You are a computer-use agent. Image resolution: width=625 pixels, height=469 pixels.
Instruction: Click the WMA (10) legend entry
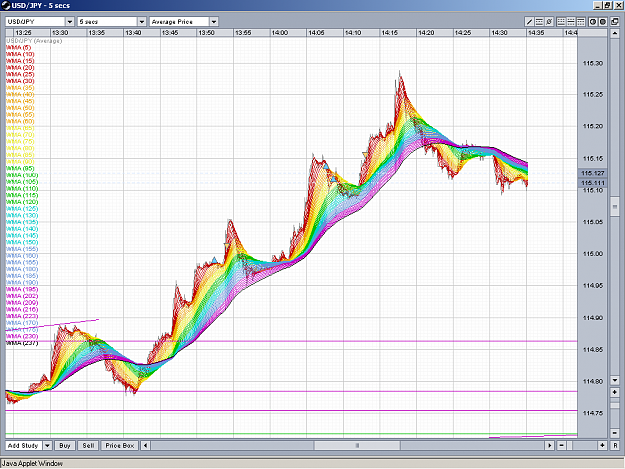pyautogui.click(x=20, y=54)
